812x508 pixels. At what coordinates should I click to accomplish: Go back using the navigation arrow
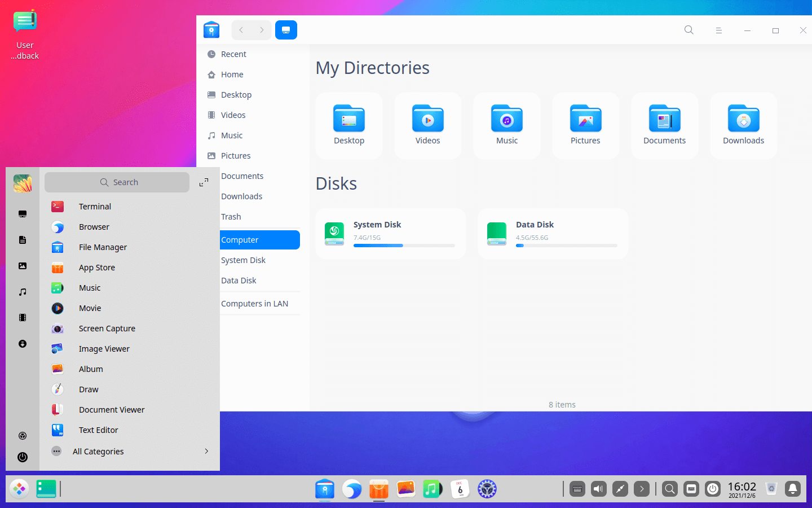tap(241, 30)
